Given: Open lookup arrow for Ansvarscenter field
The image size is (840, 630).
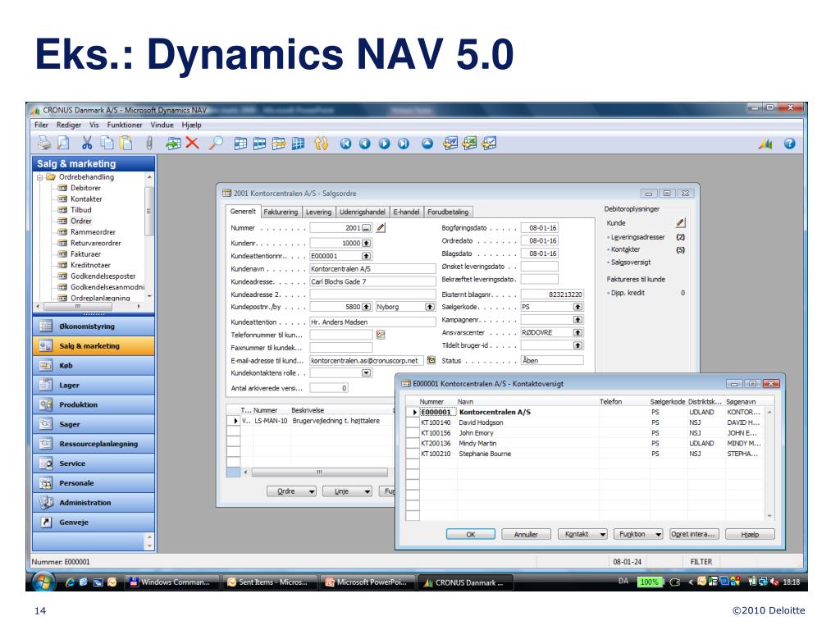Looking at the screenshot, I should tap(577, 332).
